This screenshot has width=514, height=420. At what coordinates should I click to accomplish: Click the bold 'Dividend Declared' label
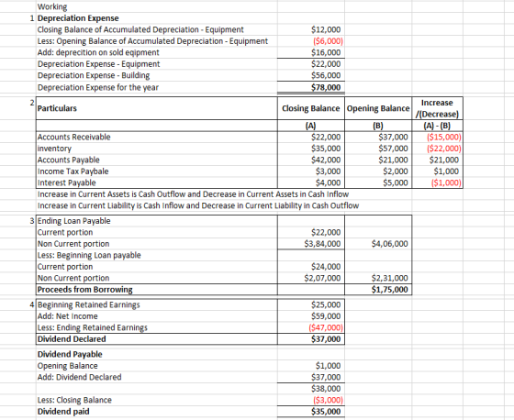72,339
